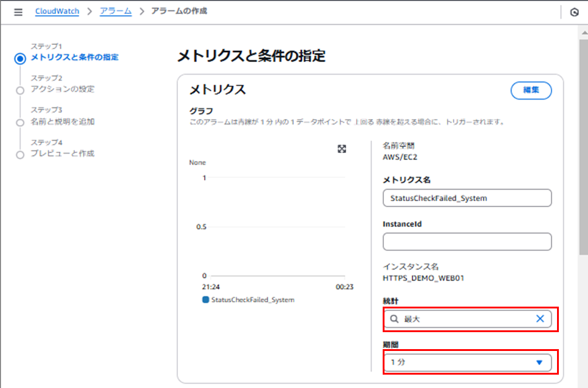Click the HTTPS_DEMO_WEB01 instance name
Image resolution: width=588 pixels, height=388 pixels.
[423, 278]
